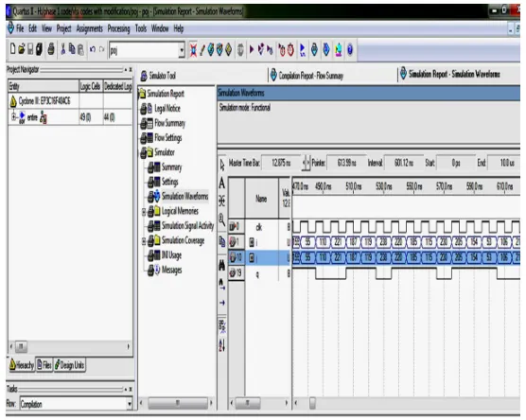Switch to Simulation Report - Simulation Waveforms tab

coord(449,74)
